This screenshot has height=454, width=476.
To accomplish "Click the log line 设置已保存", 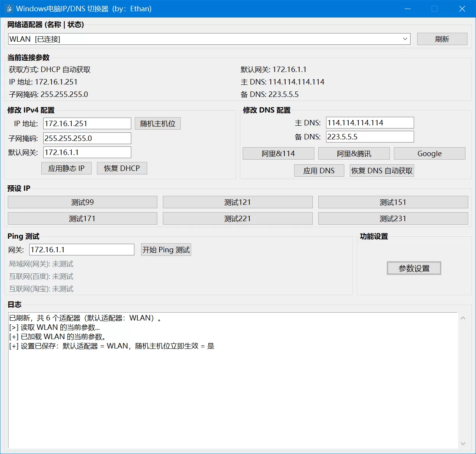I will click(x=112, y=346).
